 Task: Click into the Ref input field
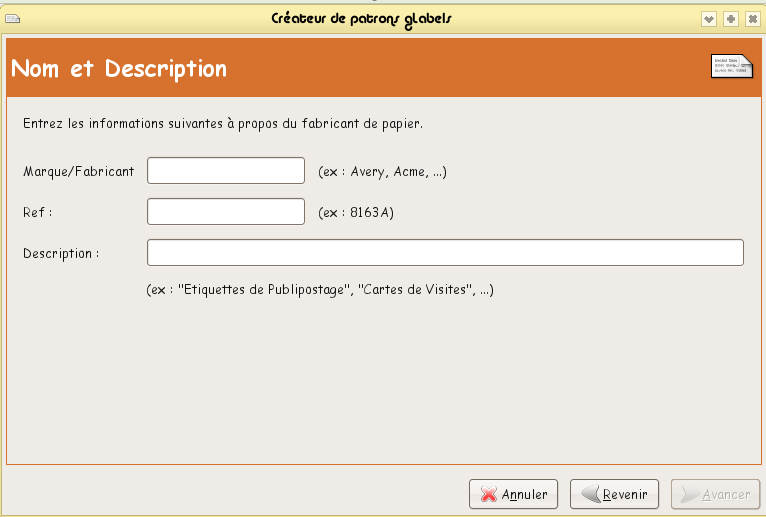click(225, 212)
